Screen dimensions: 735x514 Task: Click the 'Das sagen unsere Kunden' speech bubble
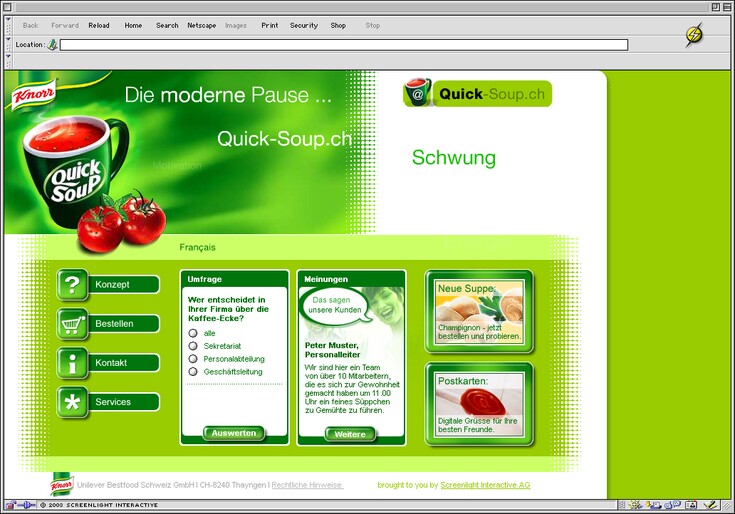click(337, 305)
